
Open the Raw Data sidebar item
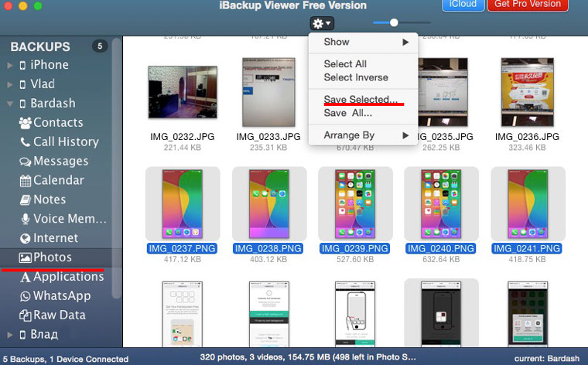point(59,316)
